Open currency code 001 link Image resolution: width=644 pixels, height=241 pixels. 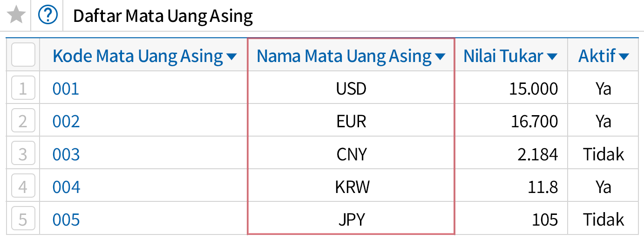click(x=66, y=89)
